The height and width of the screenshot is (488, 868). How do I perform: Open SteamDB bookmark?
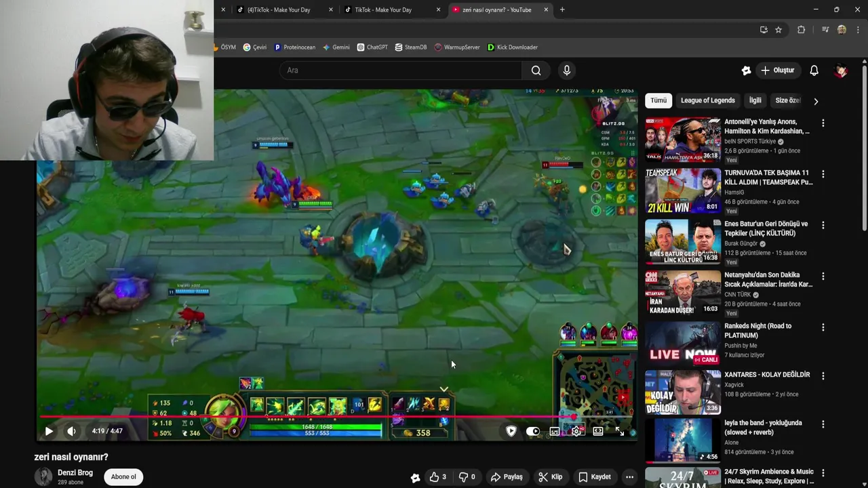(410, 47)
